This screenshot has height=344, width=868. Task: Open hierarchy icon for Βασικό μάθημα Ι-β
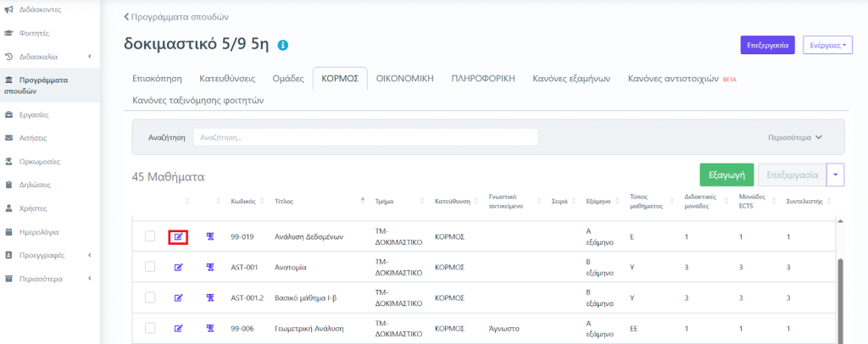point(210,297)
